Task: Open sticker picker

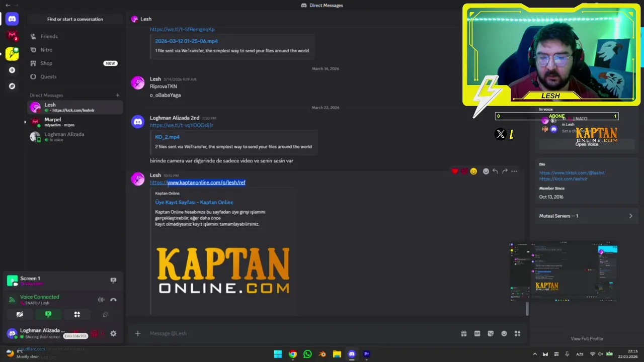Action: click(491, 333)
